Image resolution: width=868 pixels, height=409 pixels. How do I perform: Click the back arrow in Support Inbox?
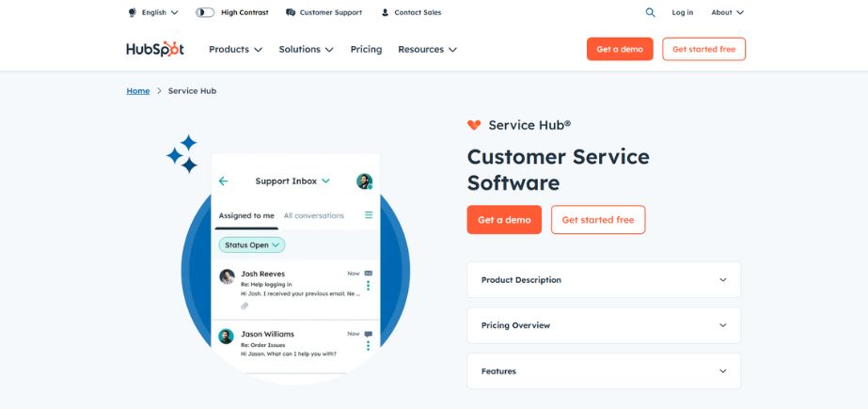(223, 181)
